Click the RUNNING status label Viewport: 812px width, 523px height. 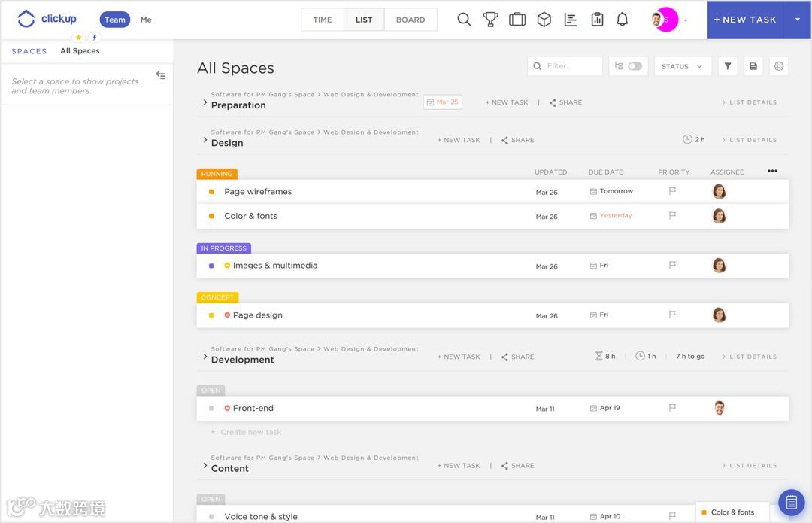pos(217,174)
